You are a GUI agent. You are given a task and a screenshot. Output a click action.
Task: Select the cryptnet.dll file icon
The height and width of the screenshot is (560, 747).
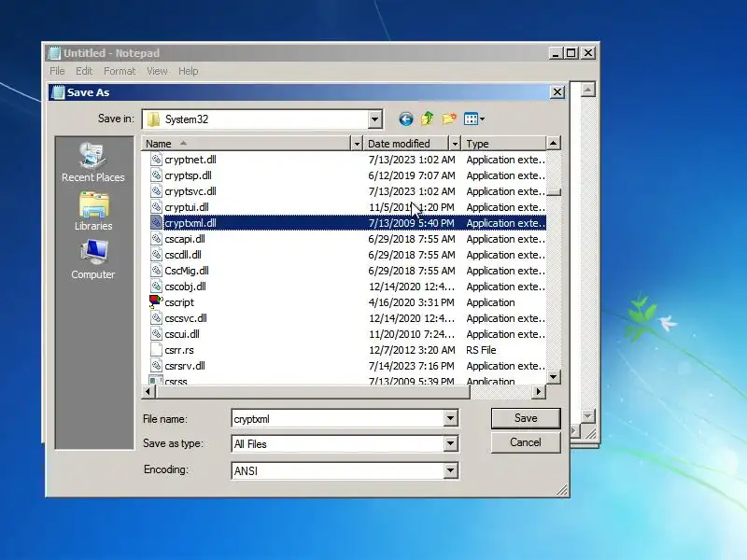[156, 159]
